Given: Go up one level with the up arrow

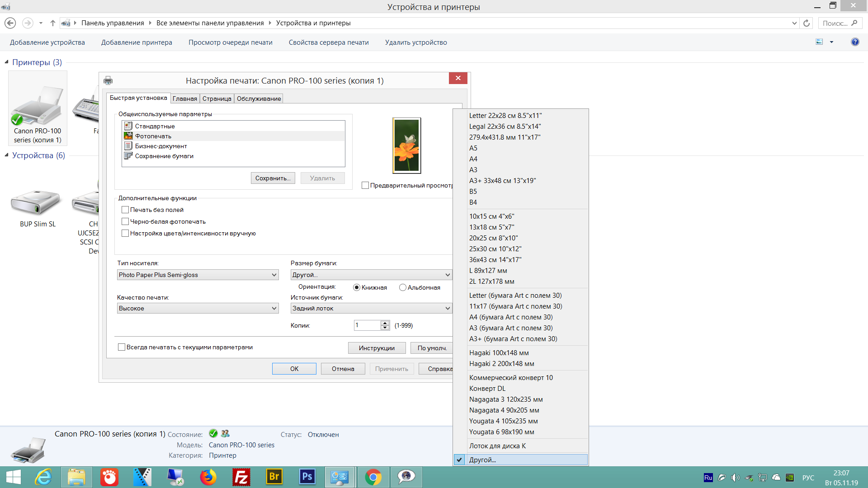Looking at the screenshot, I should (x=53, y=23).
